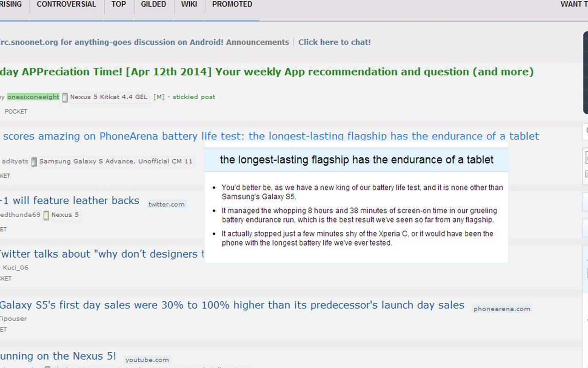Open the Controversial tab
588x368 pixels.
pyautogui.click(x=66, y=4)
